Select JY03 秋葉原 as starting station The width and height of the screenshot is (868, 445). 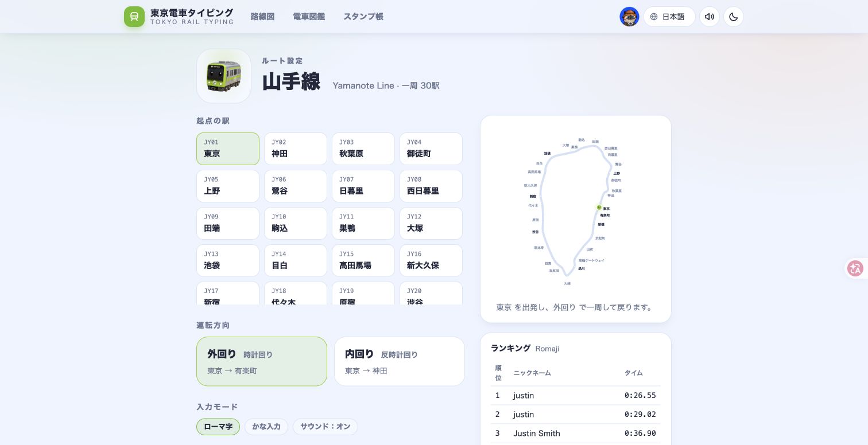click(363, 149)
